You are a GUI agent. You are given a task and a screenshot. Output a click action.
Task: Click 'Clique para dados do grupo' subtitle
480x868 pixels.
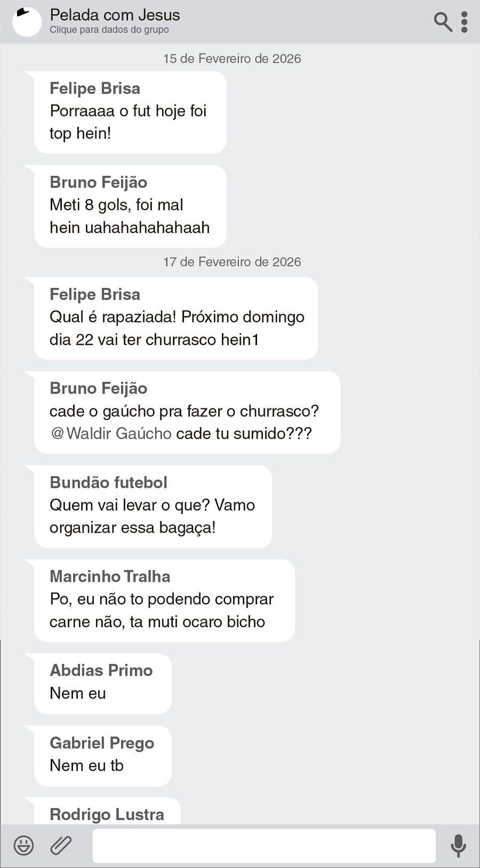point(109,30)
